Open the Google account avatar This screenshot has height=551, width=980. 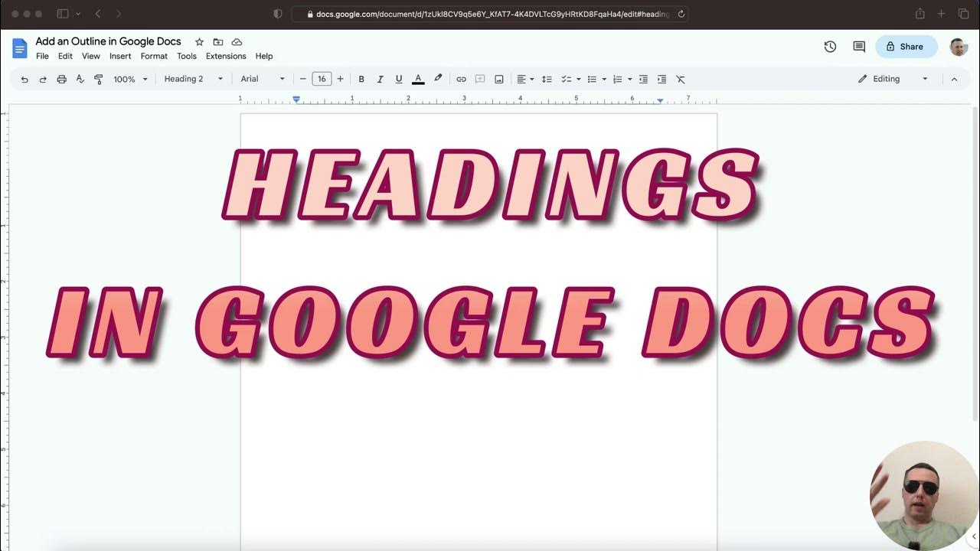[x=959, y=47]
